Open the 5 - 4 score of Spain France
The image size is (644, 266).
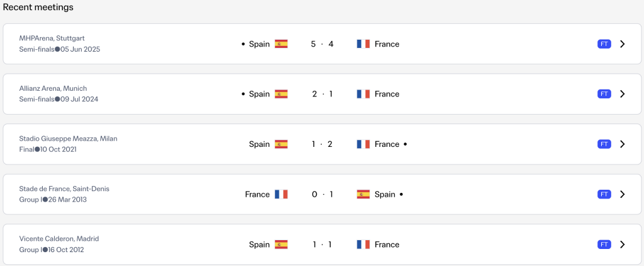click(322, 44)
